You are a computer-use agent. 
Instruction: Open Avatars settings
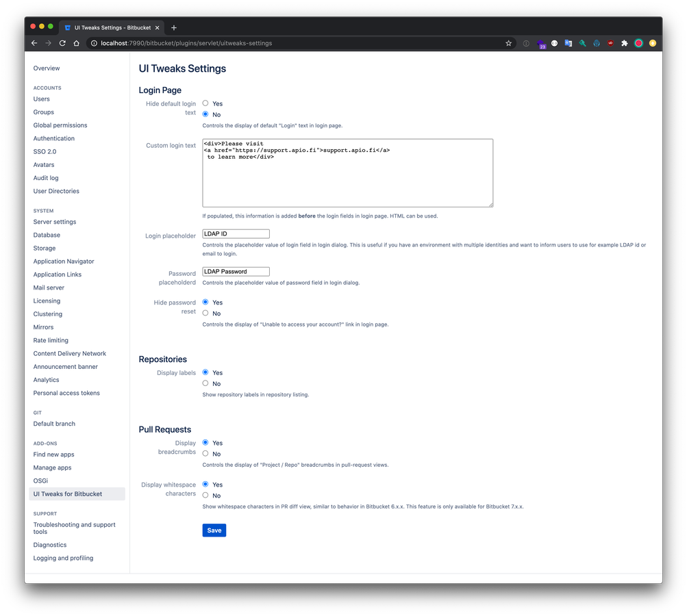(44, 165)
